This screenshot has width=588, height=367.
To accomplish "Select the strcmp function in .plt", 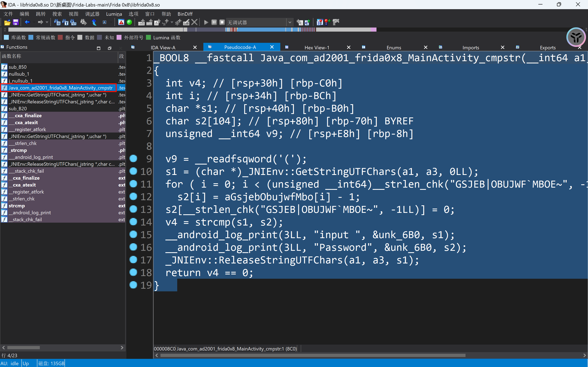I will (19, 150).
